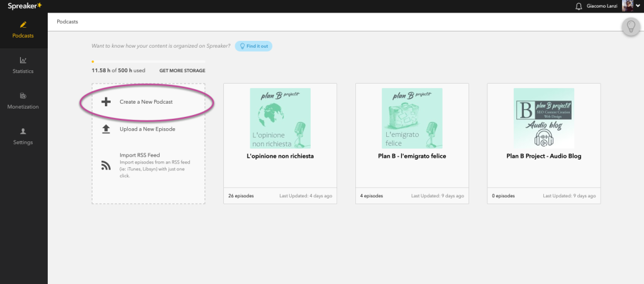The height and width of the screenshot is (284, 644).
Task: Click the upload arrow icon
Action: coord(106,129)
